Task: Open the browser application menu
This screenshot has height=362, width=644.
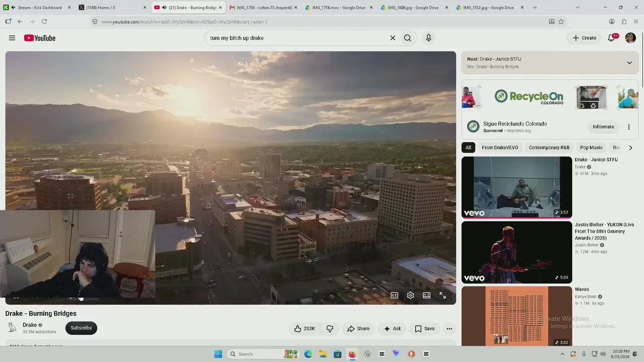Action: point(636,22)
